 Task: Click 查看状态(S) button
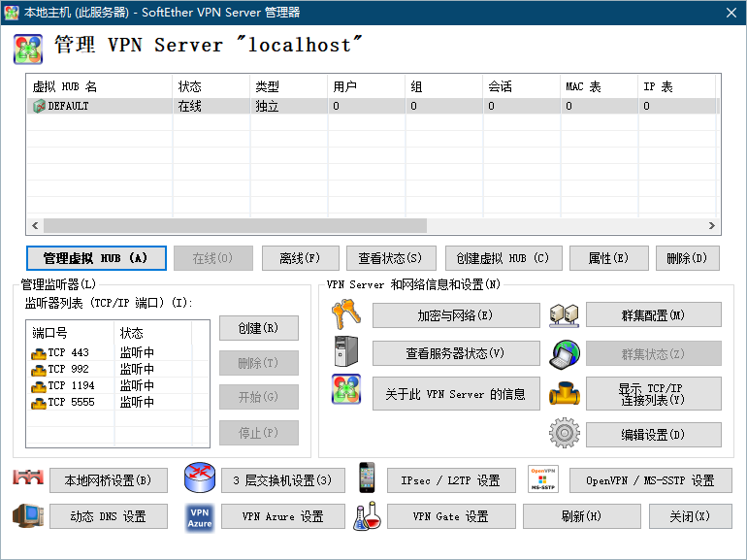click(391, 258)
